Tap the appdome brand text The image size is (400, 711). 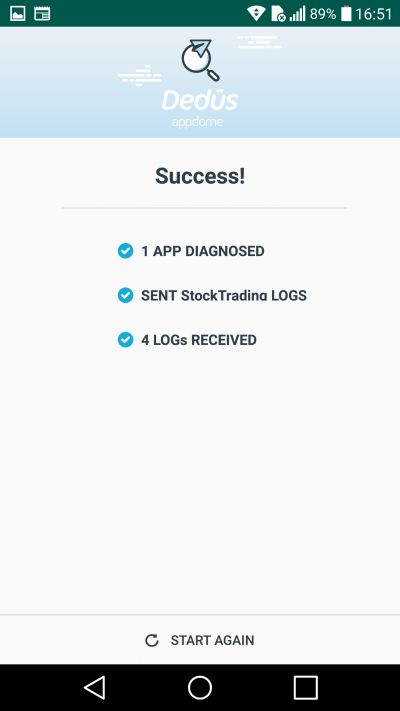coord(197,122)
